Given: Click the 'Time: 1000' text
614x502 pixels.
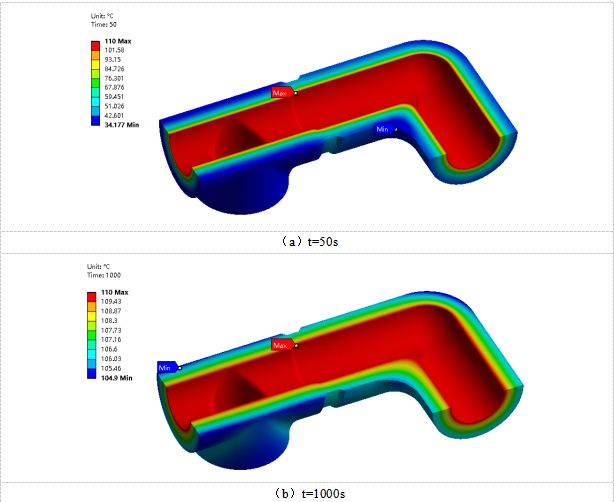Looking at the screenshot, I should tap(104, 275).
